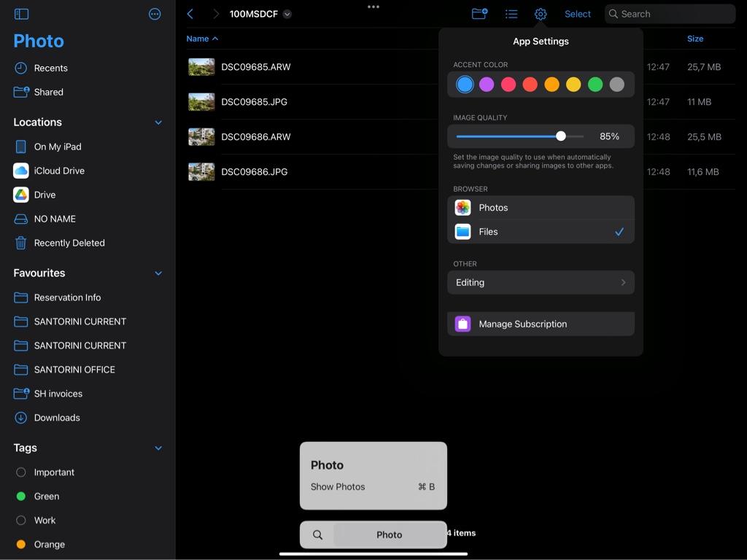
Task: Switch to list view layout icon
Action: [511, 14]
